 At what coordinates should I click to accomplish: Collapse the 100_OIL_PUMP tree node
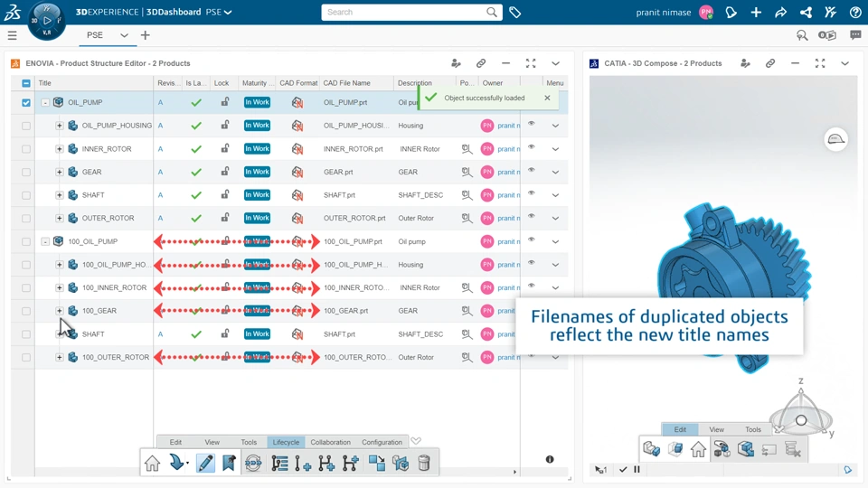(45, 242)
